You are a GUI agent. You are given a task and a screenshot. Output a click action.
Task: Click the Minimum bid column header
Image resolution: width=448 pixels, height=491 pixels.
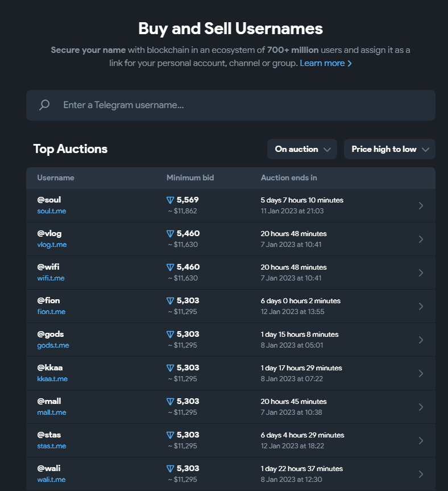190,178
